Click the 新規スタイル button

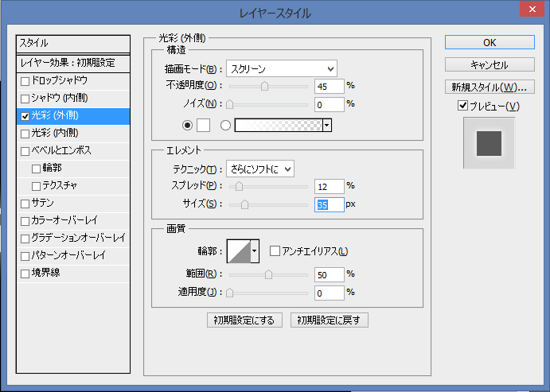[489, 87]
